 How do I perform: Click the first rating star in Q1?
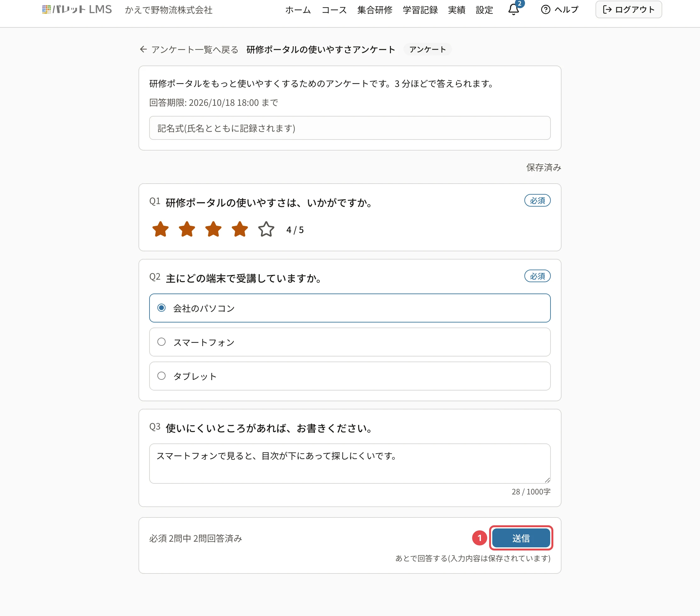(160, 229)
